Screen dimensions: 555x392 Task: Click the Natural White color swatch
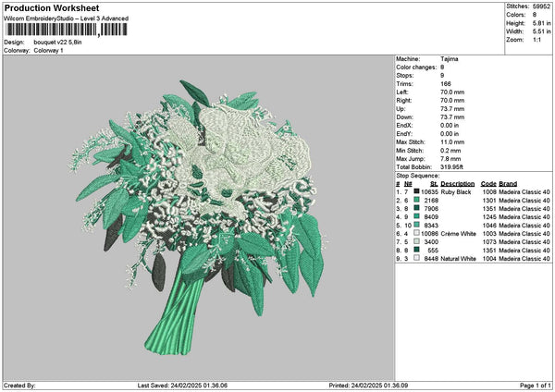point(418,258)
